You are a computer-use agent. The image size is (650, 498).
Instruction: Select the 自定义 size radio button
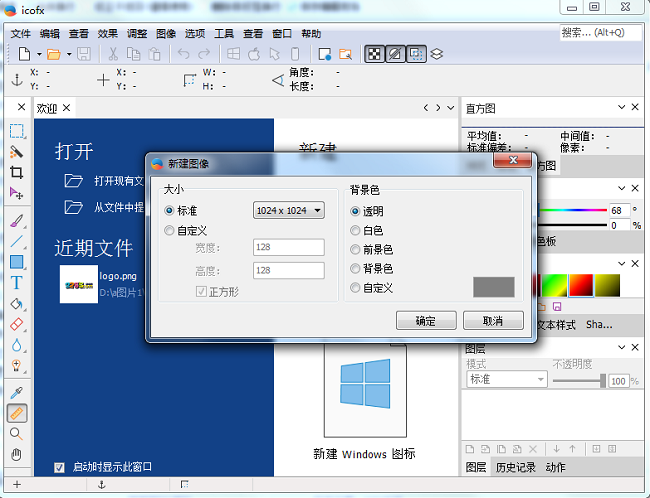pos(169,231)
